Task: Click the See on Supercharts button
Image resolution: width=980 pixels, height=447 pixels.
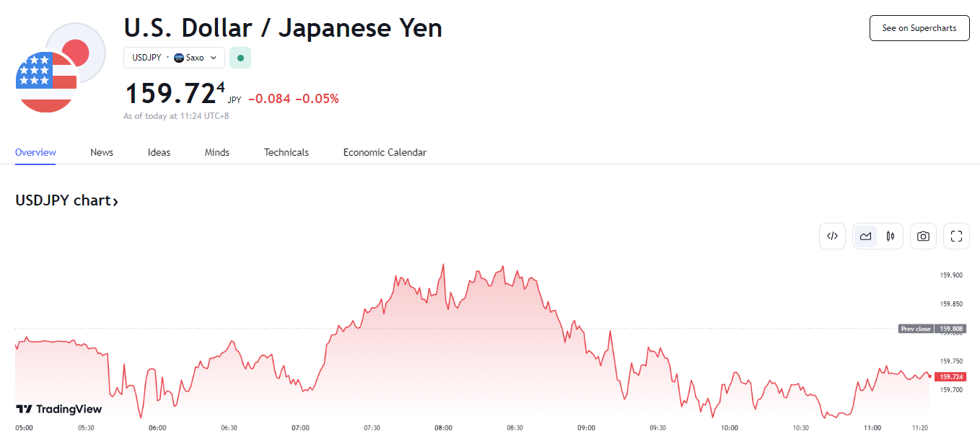Action: (919, 28)
